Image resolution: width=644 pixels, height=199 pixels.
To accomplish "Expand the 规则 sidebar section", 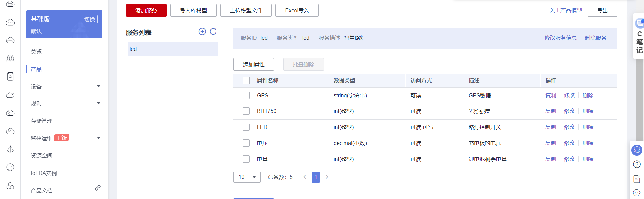I will click(x=99, y=103).
